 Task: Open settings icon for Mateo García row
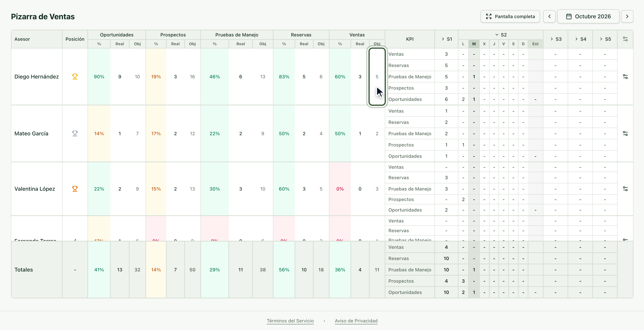625,133
